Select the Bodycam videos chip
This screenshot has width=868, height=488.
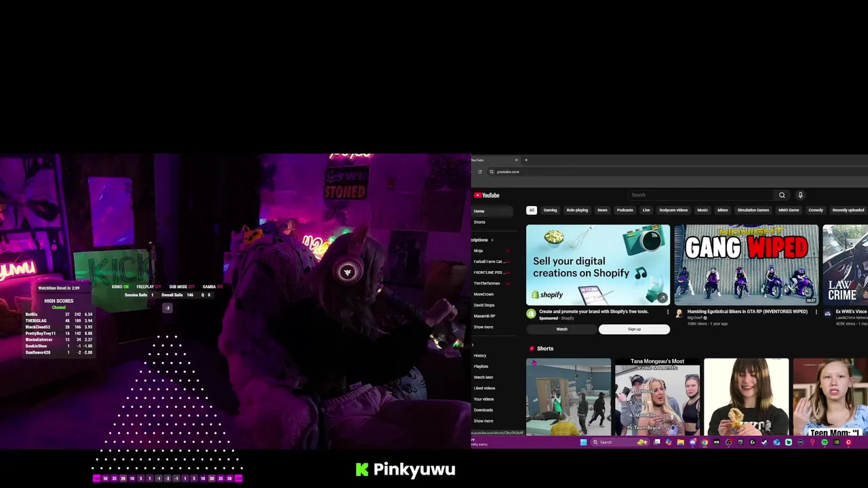pos(673,210)
